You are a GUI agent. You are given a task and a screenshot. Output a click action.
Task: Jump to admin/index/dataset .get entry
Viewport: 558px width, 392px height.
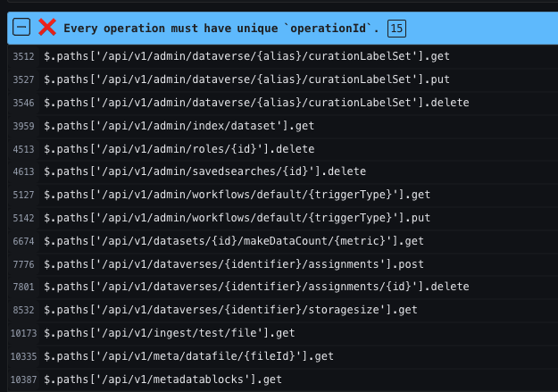pos(179,126)
